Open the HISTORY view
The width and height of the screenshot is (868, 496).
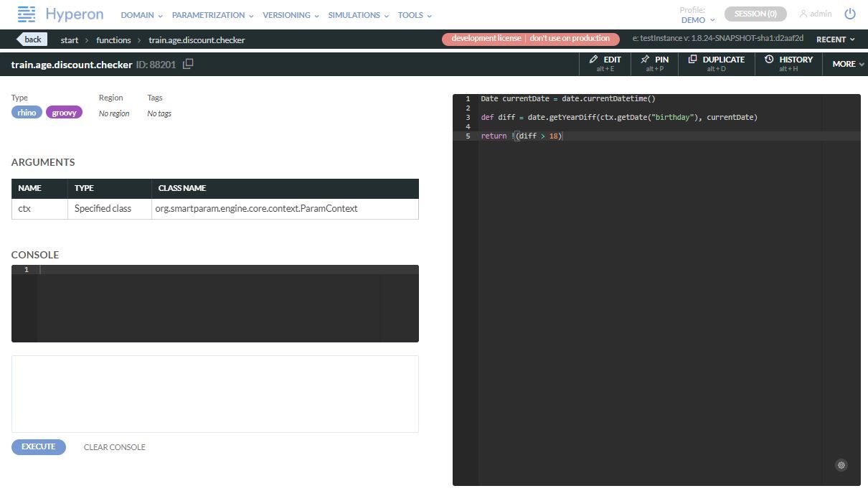click(788, 63)
